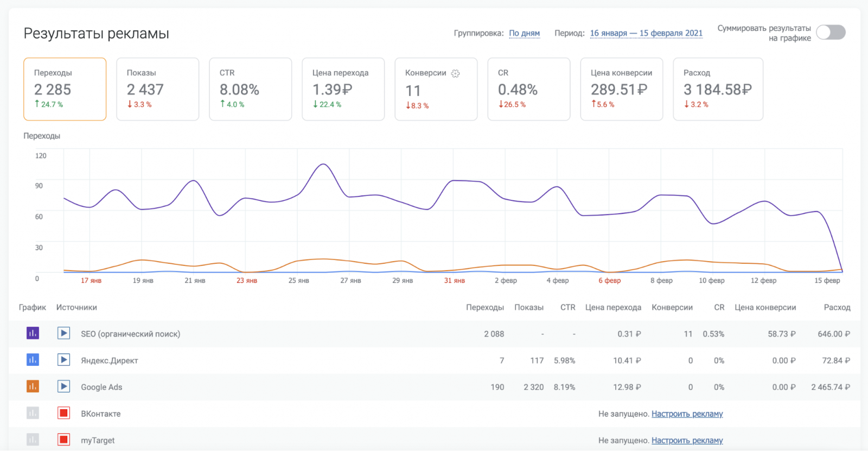
Task: Click the Google Ads play status icon
Action: coord(63,386)
